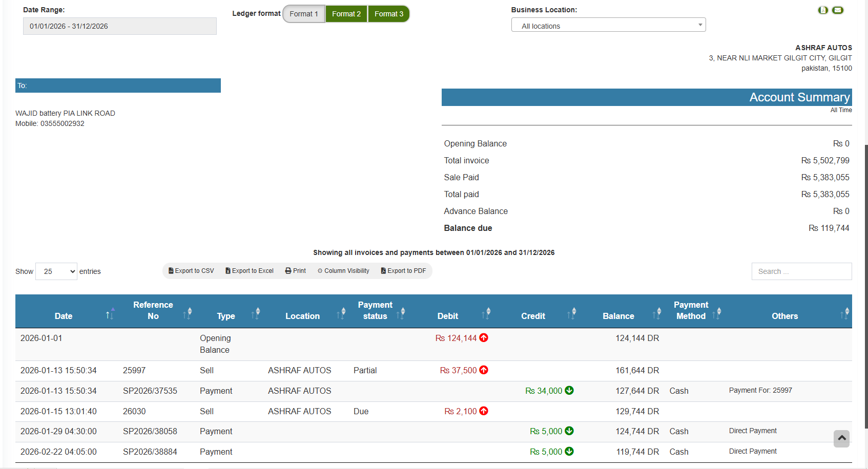Toggle sorting on the Balance column
The width and height of the screenshot is (868, 469).
click(657, 312)
